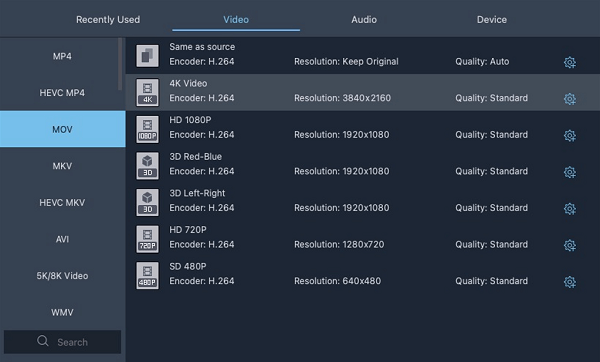Select MP4 format in sidebar
Viewport: 600px width, 362px height.
pos(62,56)
